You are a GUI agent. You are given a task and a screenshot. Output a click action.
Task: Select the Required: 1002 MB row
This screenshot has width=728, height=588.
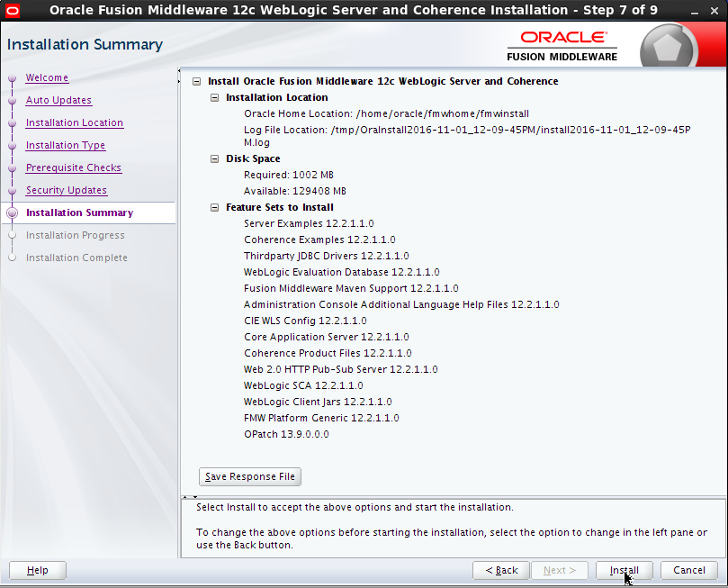[x=289, y=175]
